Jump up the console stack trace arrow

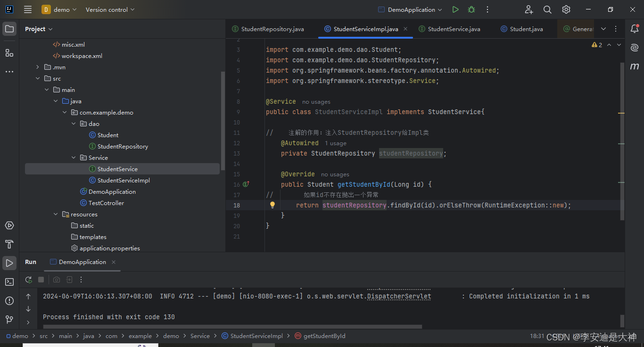[28, 297]
